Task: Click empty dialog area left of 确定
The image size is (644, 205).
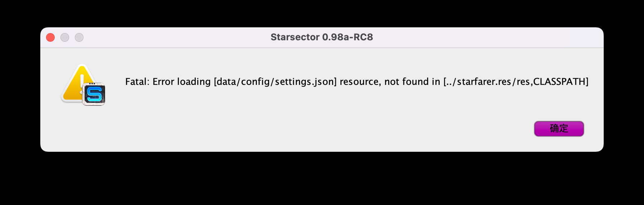Action: pos(396,129)
